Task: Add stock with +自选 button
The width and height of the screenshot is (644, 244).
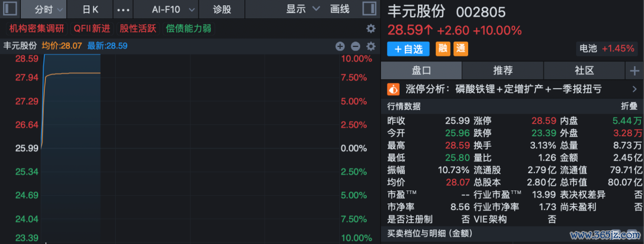Action: pyautogui.click(x=408, y=49)
